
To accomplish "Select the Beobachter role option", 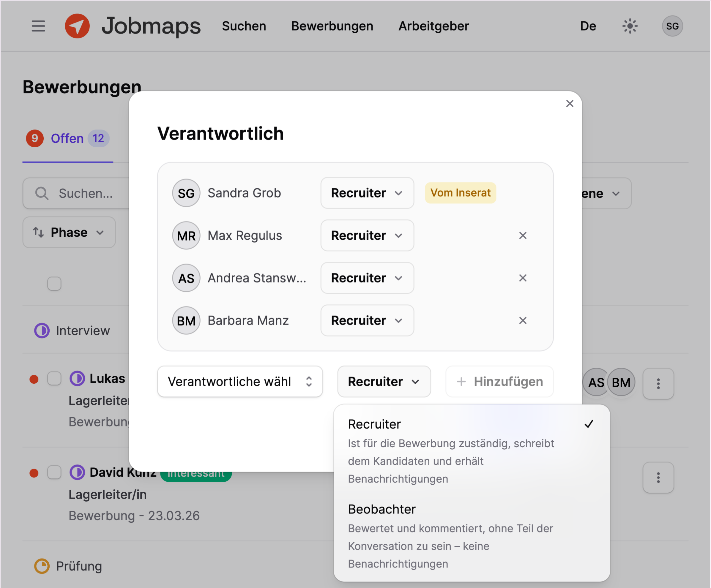I will pos(471,536).
